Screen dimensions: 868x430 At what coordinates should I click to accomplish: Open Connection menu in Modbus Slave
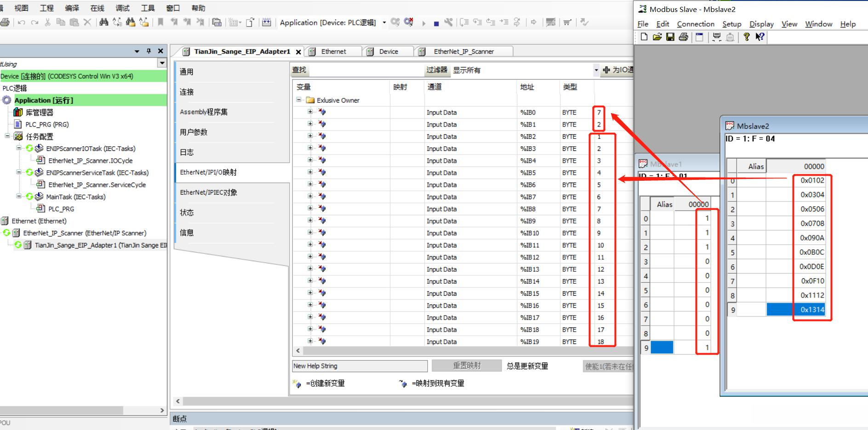coord(696,24)
